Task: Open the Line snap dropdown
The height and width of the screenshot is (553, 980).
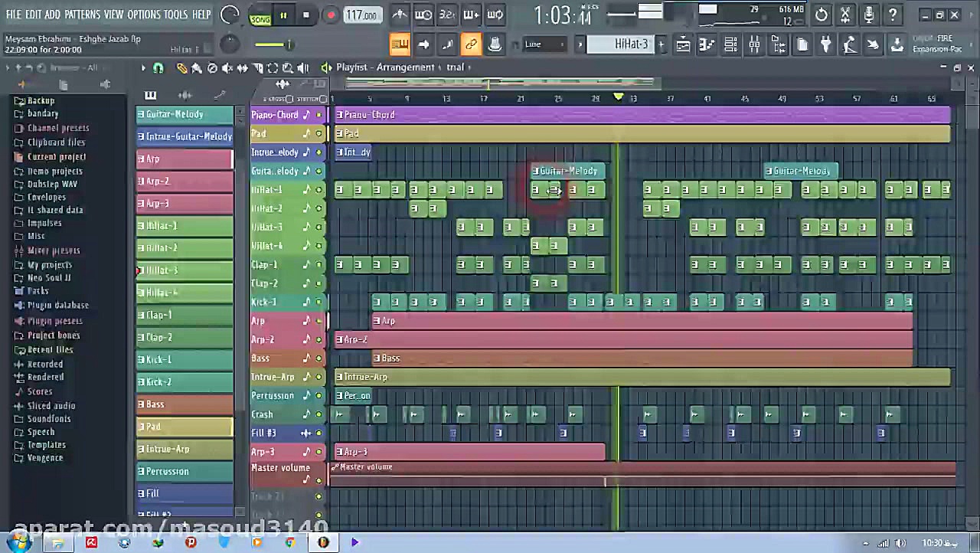Action: (544, 44)
